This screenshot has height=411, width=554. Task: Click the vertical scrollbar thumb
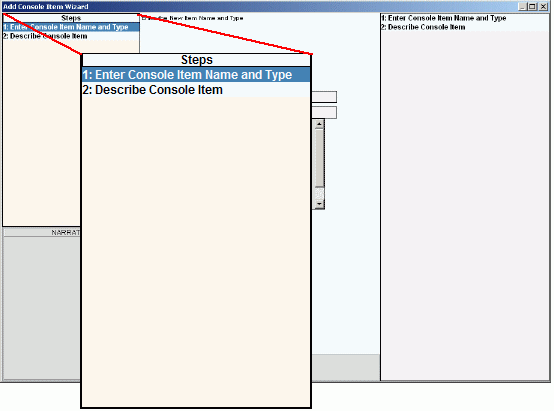[319, 158]
